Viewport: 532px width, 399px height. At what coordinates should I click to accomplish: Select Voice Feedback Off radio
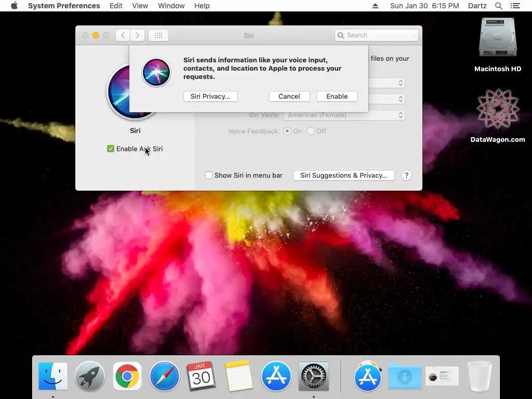[310, 131]
